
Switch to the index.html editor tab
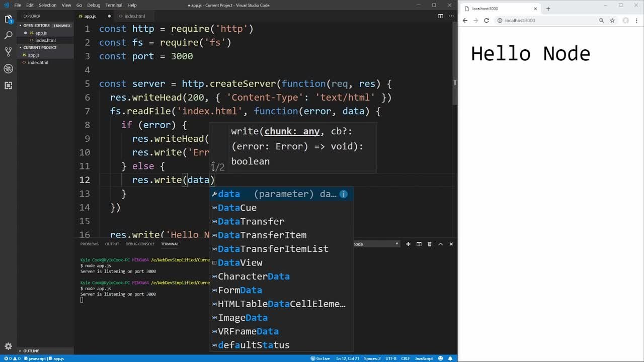134,16
